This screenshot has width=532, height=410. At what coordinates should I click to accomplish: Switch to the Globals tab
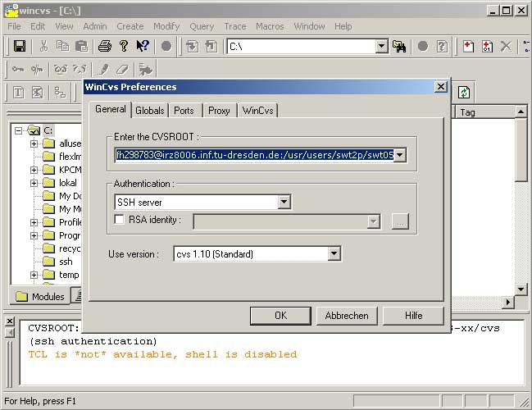tap(150, 111)
